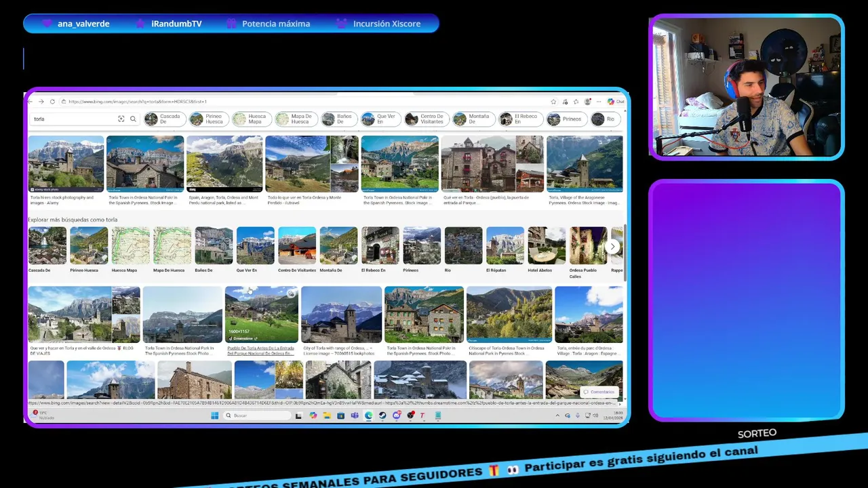Open File Explorer folder on taskbar

point(327,415)
